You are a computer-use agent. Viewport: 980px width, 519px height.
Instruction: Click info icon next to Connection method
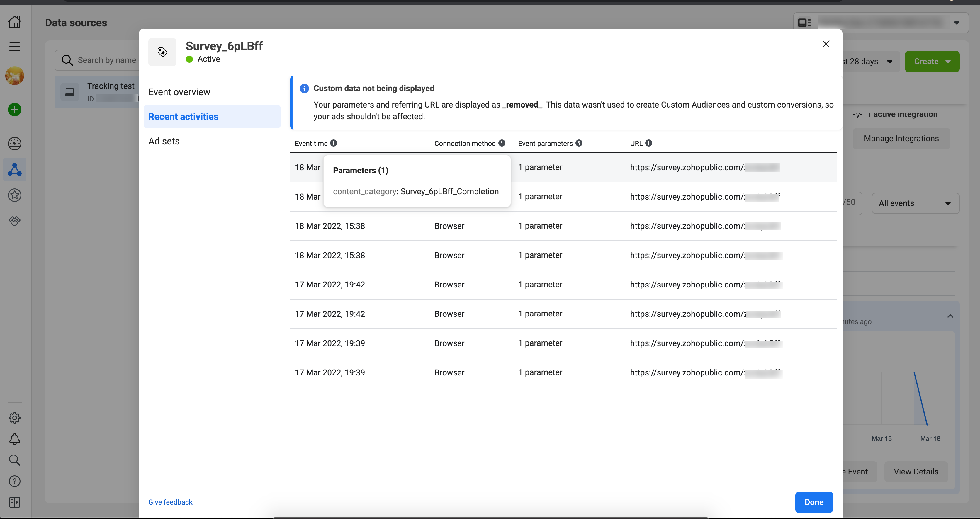click(x=502, y=143)
